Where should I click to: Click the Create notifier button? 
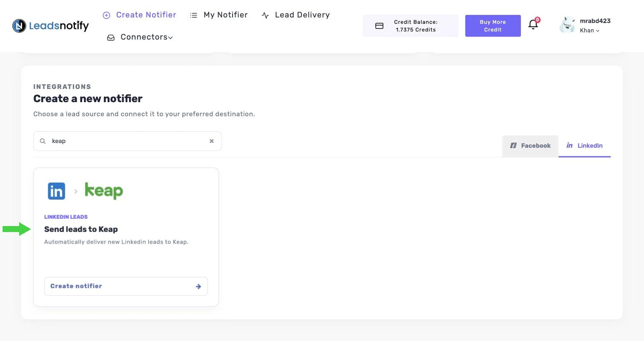point(126,287)
